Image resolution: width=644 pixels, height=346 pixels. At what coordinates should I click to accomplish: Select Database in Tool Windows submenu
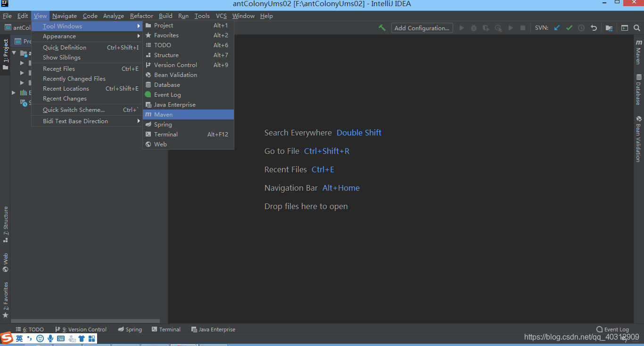pyautogui.click(x=188, y=85)
